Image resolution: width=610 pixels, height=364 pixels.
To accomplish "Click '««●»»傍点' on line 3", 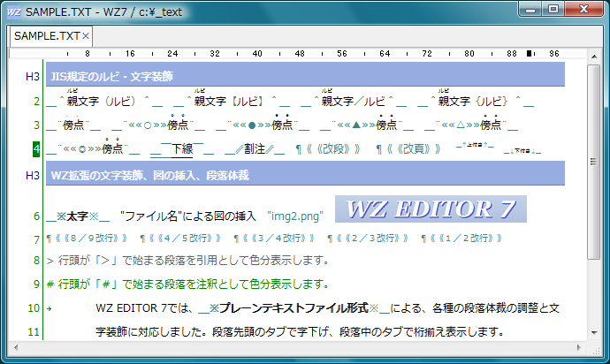I will coord(263,124).
